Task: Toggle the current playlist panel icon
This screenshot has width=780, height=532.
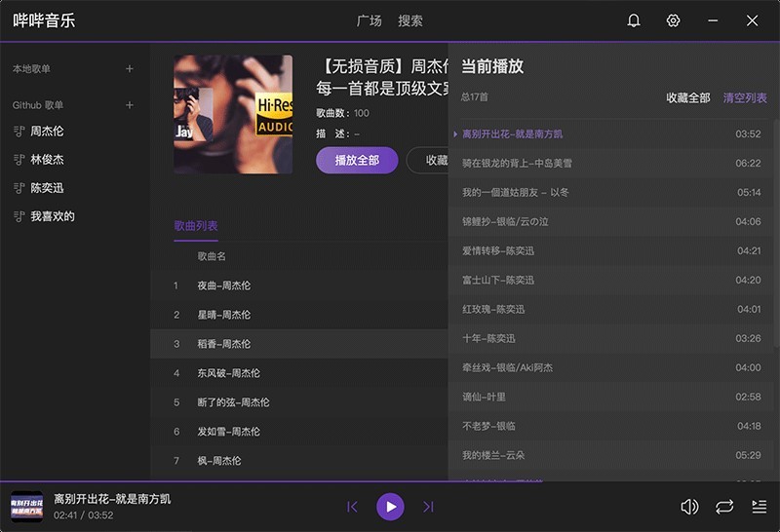Action: 760,507
